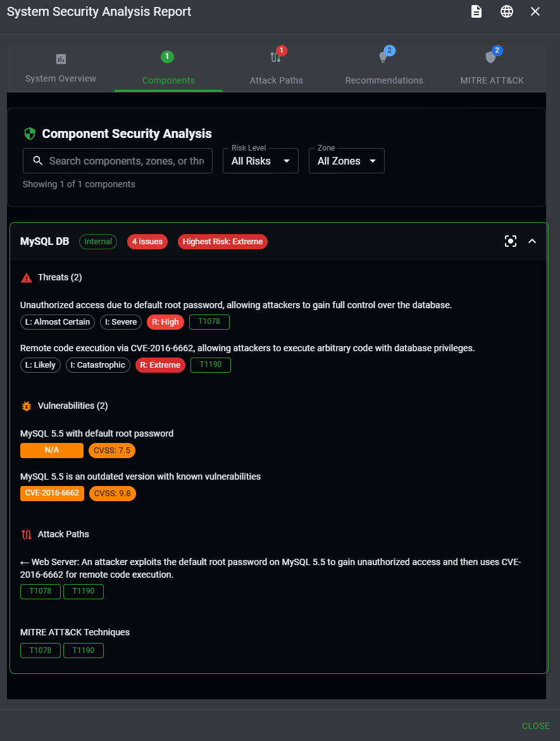Click the globe language icon
This screenshot has height=741, width=560.
507,11
